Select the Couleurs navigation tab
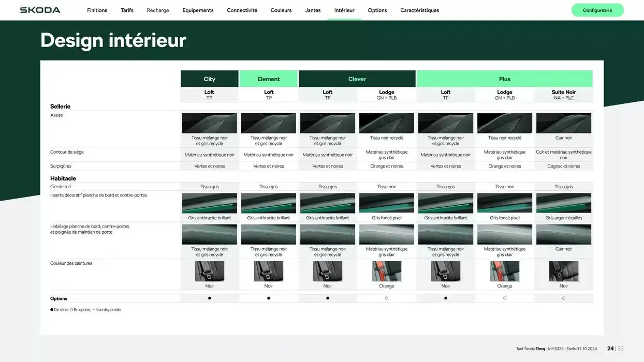This screenshot has width=644, height=362. point(281,10)
